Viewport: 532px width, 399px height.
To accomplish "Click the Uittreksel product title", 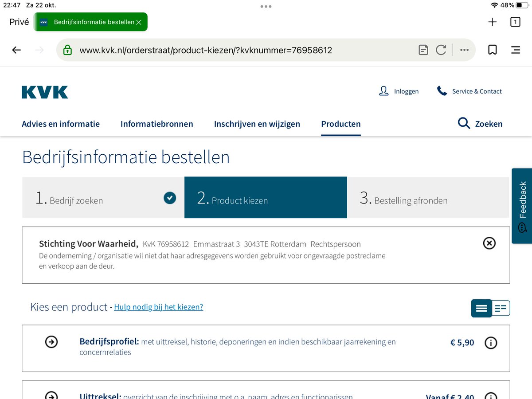I will (100, 396).
